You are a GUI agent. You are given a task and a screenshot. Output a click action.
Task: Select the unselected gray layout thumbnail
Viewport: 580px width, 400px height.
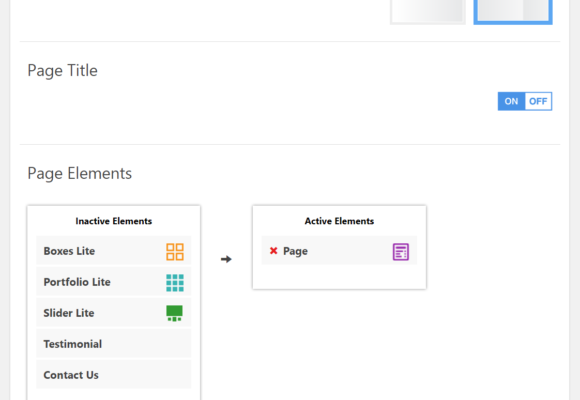click(428, 12)
